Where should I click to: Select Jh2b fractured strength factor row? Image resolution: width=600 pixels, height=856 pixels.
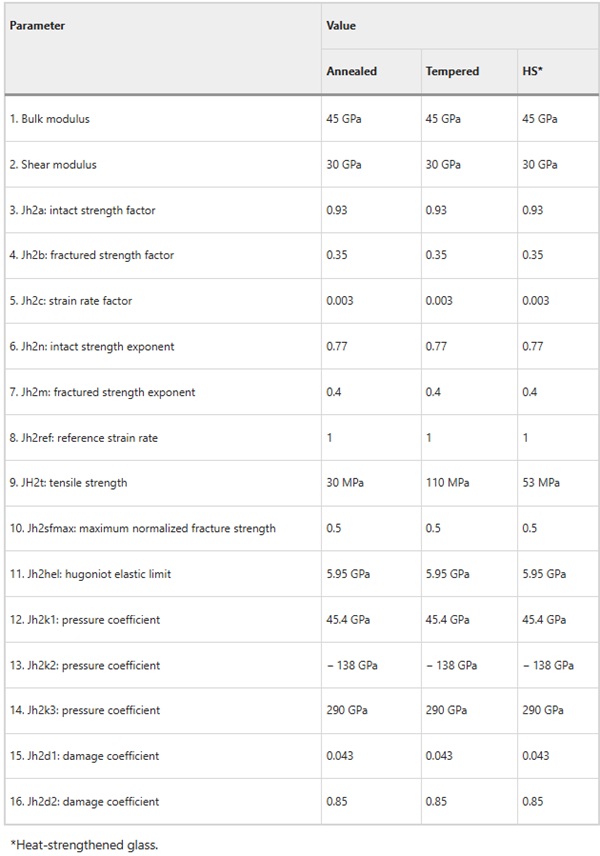(x=301, y=255)
